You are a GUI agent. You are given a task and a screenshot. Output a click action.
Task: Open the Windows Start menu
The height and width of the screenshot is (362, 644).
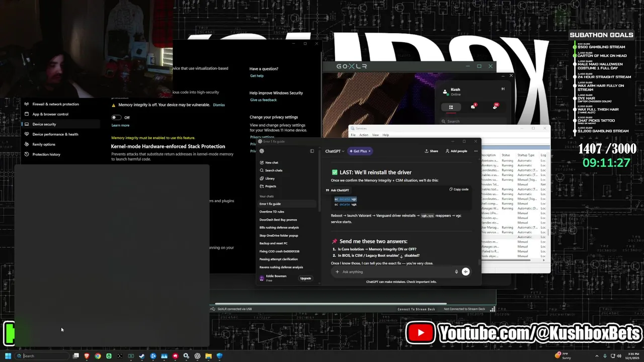[x=8, y=356]
